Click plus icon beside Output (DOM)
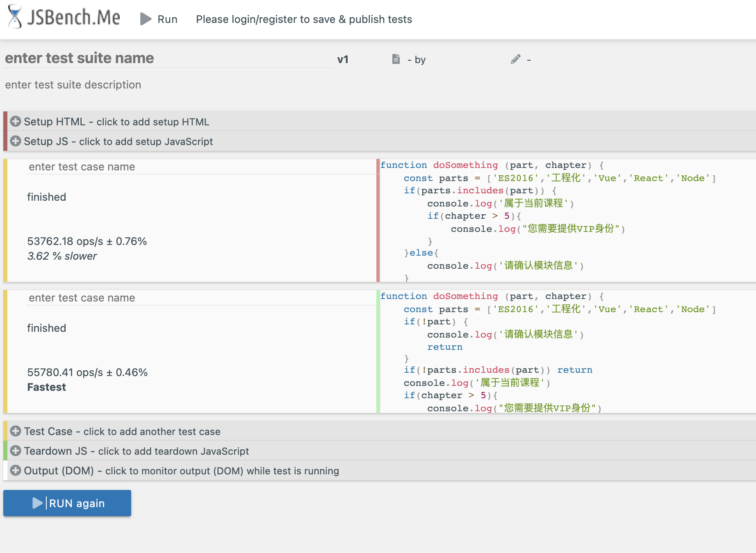The height and width of the screenshot is (553, 756). coord(16,471)
